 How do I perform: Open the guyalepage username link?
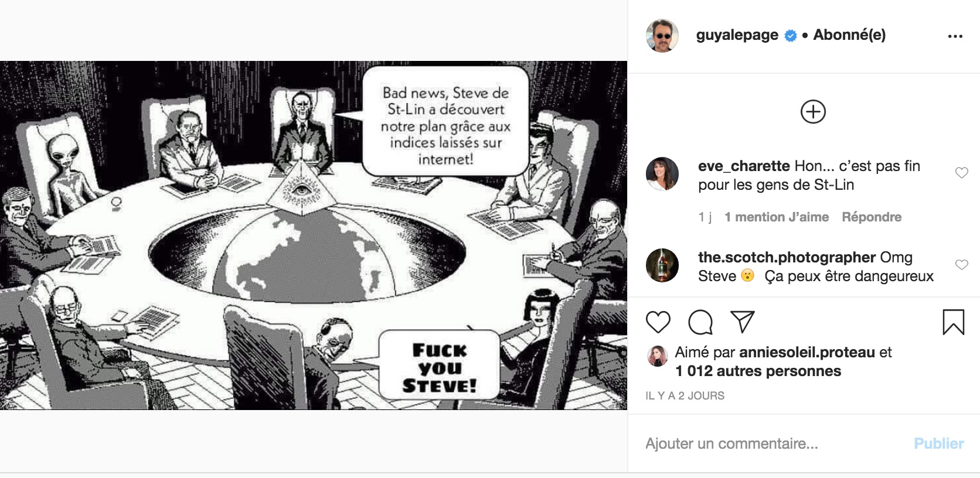point(737,35)
